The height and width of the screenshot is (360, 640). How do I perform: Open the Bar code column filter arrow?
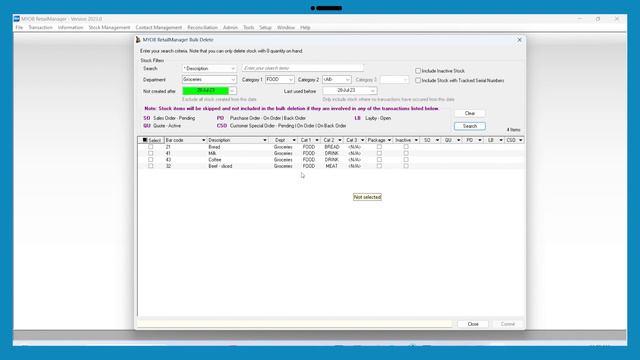point(203,140)
